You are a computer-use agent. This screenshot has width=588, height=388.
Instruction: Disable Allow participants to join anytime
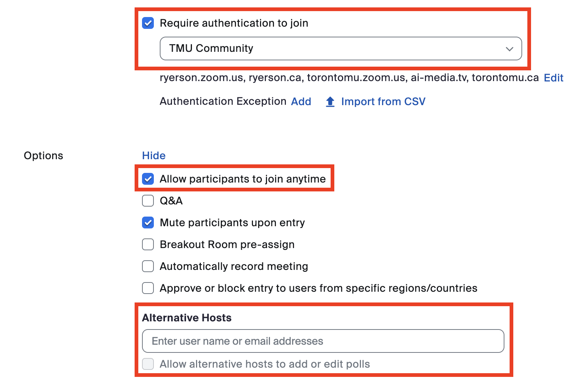point(148,179)
